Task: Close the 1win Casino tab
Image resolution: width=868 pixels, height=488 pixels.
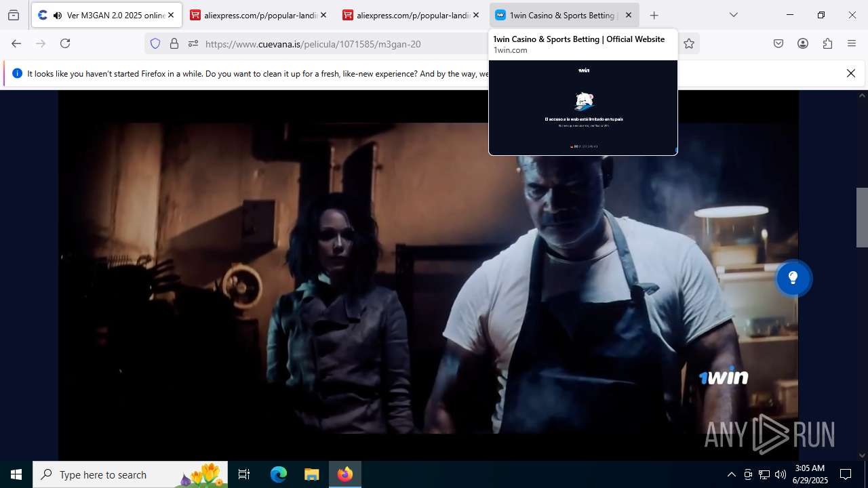Action: point(629,15)
